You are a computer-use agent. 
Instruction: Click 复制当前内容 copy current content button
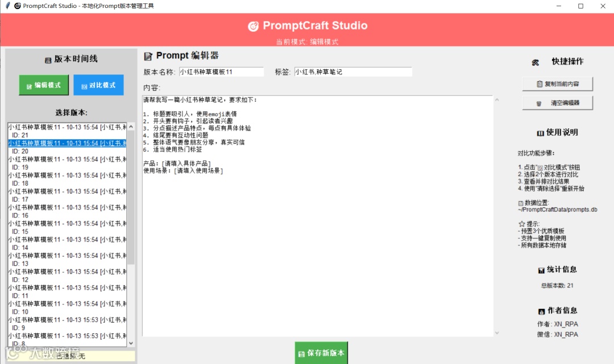[x=557, y=83]
